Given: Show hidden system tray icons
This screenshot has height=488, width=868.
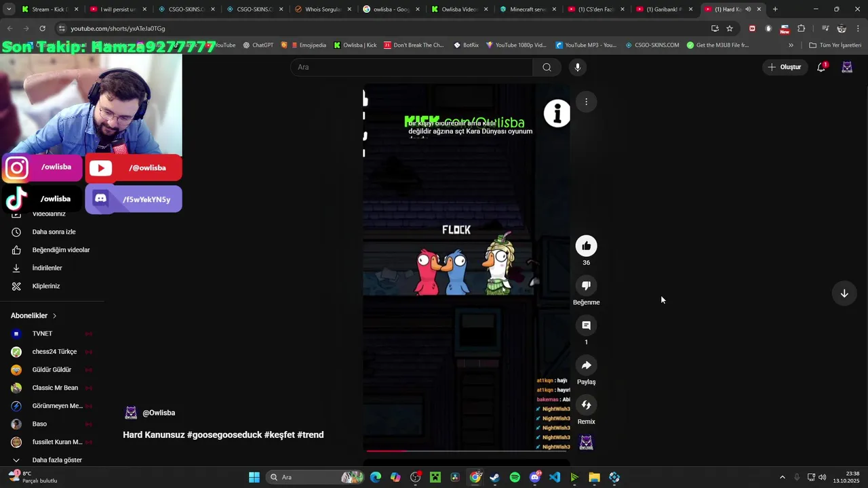Looking at the screenshot, I should pyautogui.click(x=782, y=477).
